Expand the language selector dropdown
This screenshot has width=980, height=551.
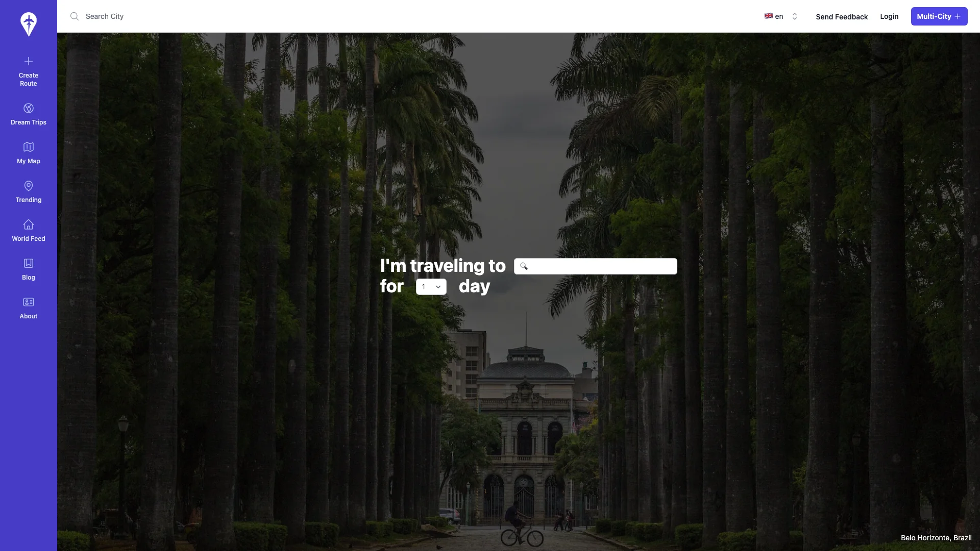click(x=780, y=16)
